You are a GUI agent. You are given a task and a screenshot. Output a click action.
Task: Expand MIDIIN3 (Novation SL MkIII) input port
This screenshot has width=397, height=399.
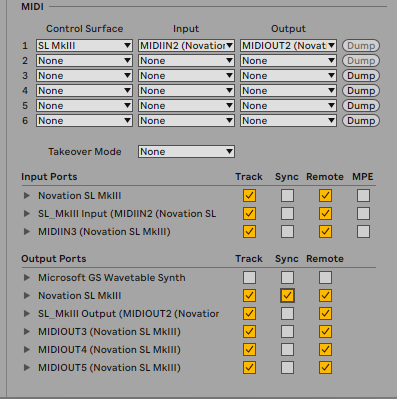coord(27,232)
